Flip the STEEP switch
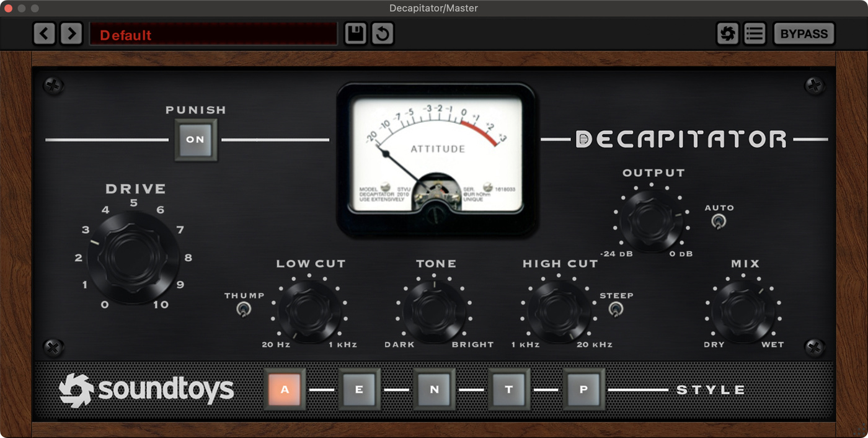Image resolution: width=868 pixels, height=438 pixels. point(615,309)
